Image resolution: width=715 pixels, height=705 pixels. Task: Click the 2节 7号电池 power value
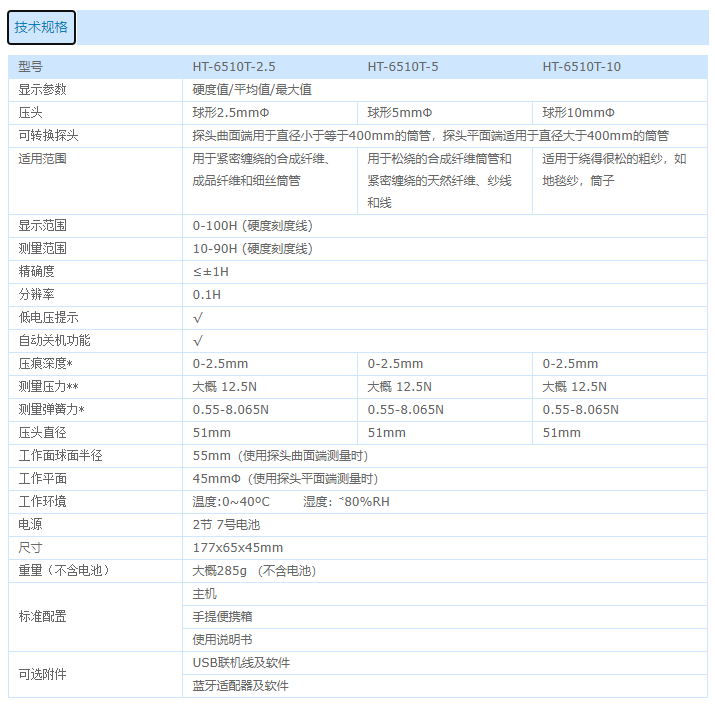226,524
